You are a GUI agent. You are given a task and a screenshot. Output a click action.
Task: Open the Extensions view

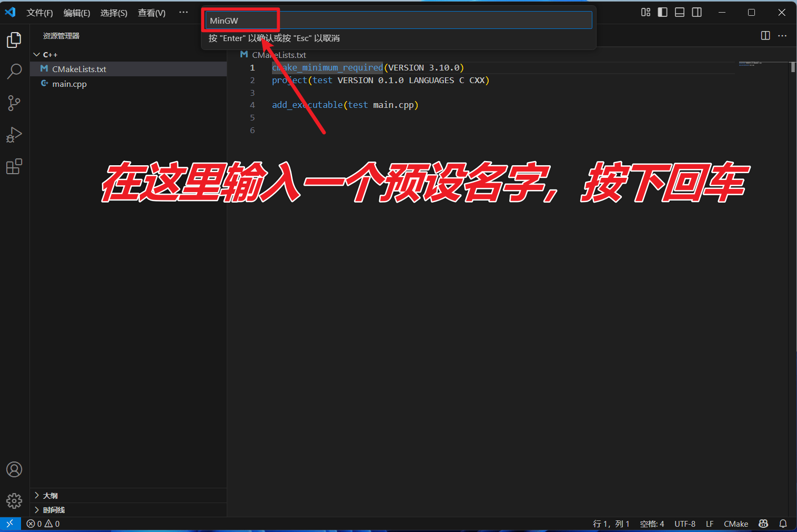tap(14, 167)
